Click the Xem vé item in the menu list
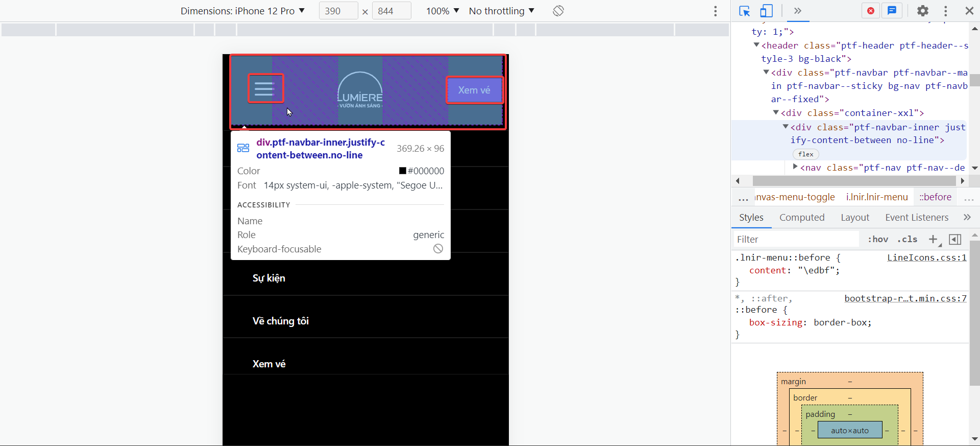980x446 pixels. pyautogui.click(x=269, y=364)
